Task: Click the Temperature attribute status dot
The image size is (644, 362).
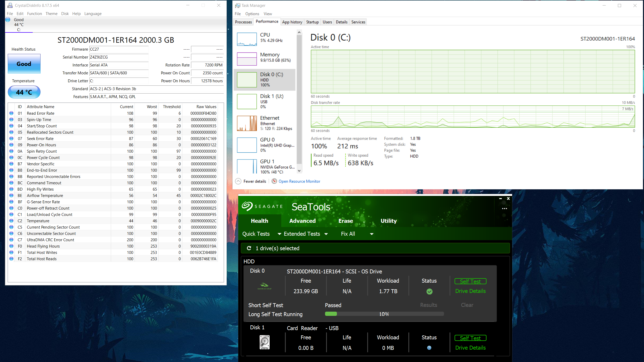Action: pyautogui.click(x=11, y=221)
